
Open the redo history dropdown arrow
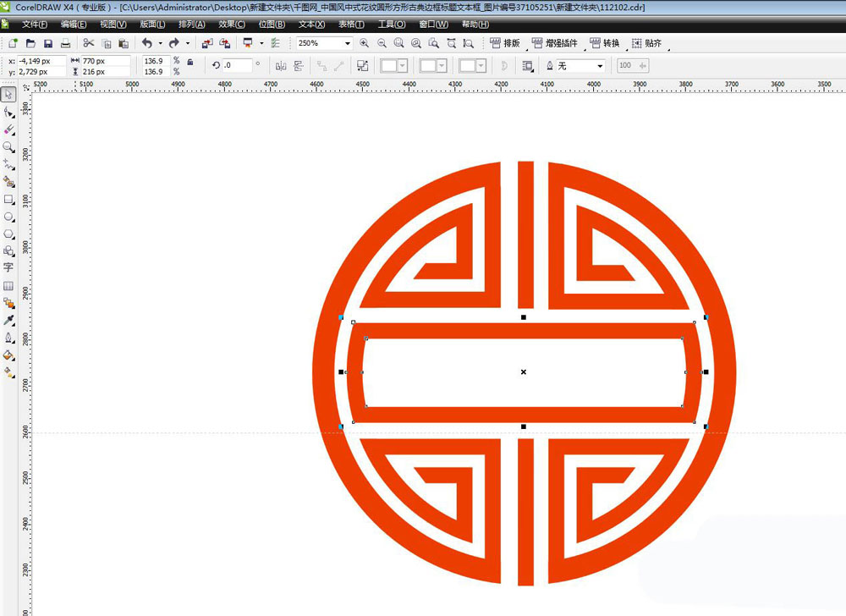pos(187,43)
